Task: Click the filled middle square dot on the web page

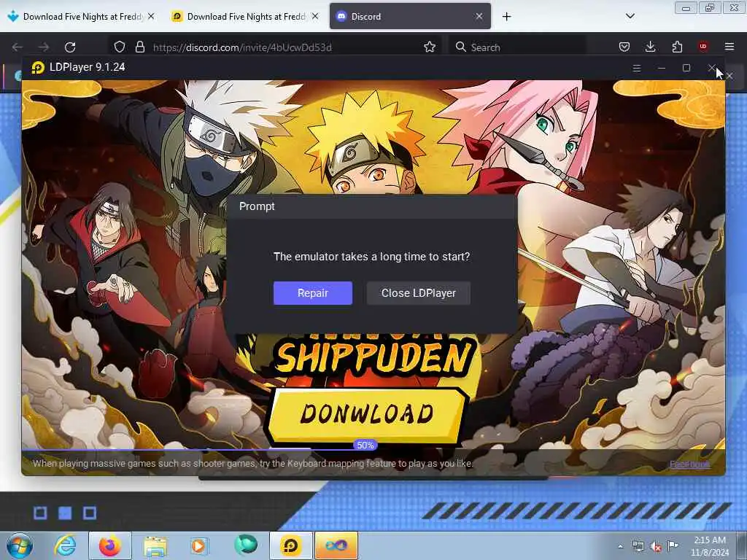Action: (x=65, y=513)
